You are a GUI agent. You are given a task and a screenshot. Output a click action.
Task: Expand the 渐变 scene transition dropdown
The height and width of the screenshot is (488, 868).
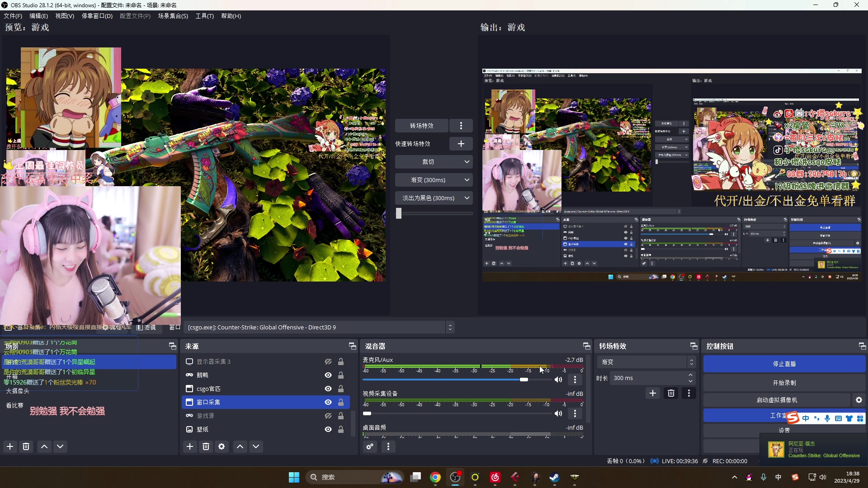(x=646, y=362)
